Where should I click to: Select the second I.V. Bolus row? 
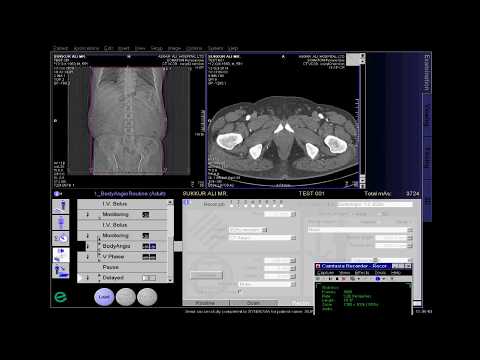(x=122, y=225)
